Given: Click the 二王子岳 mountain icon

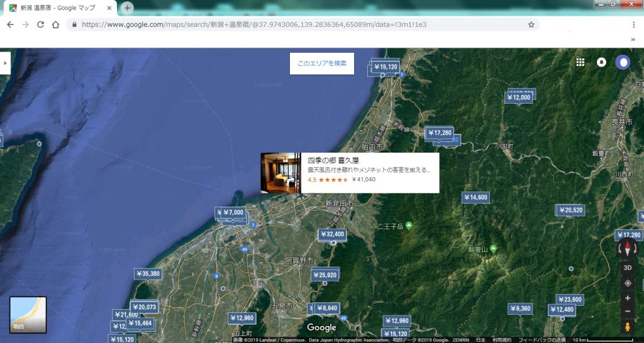Looking at the screenshot, I should pyautogui.click(x=409, y=226).
